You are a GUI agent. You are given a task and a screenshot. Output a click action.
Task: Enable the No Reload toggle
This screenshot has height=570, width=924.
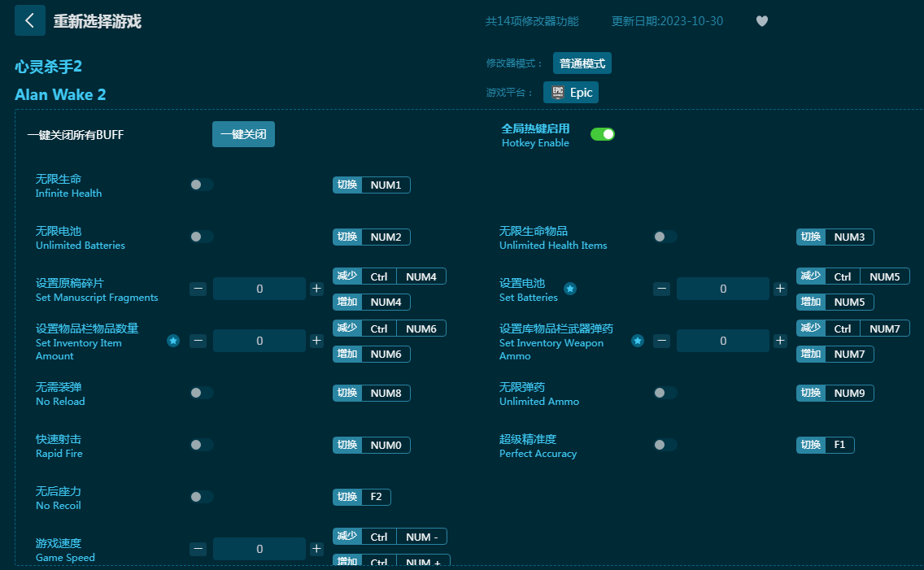(202, 393)
